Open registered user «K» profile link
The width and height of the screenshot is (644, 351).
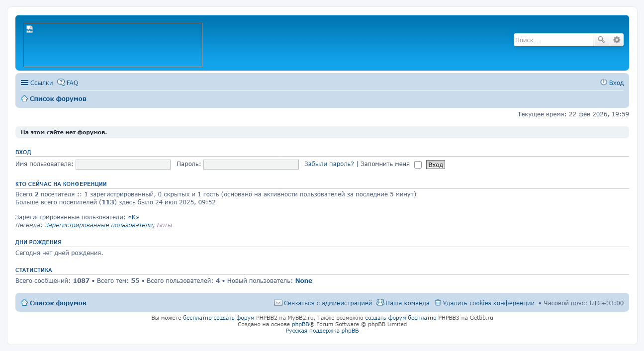(x=133, y=217)
